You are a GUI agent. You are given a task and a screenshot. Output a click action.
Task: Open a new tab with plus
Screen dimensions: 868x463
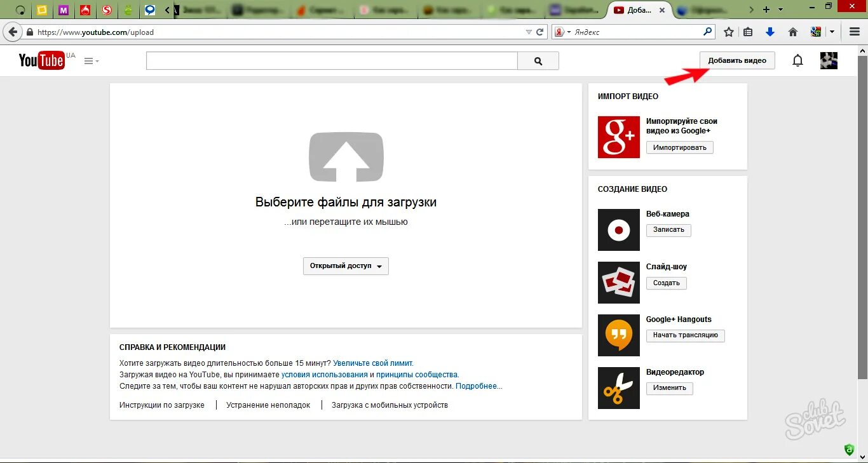(766, 10)
